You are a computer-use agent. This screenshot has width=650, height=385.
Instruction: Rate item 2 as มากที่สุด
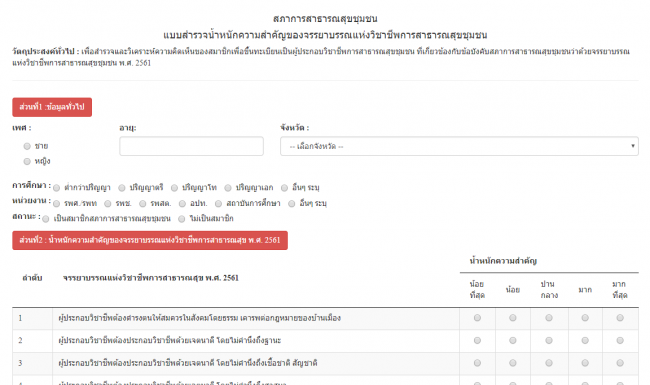620,340
